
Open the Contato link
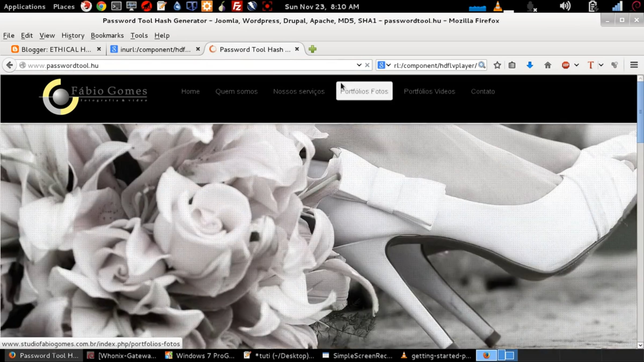pos(483,91)
